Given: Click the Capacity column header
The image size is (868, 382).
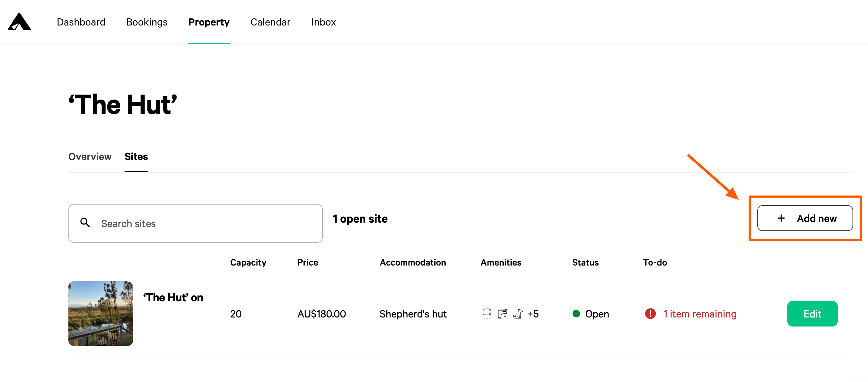Looking at the screenshot, I should coord(248,262).
